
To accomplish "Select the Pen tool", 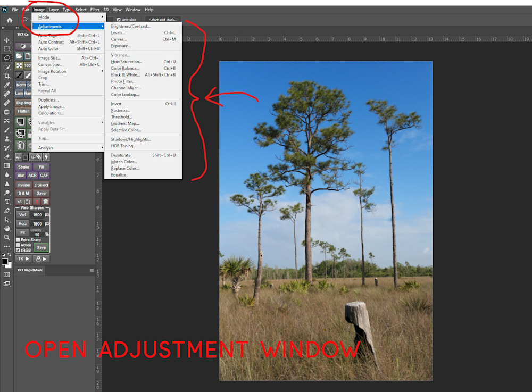I will [x=7, y=211].
